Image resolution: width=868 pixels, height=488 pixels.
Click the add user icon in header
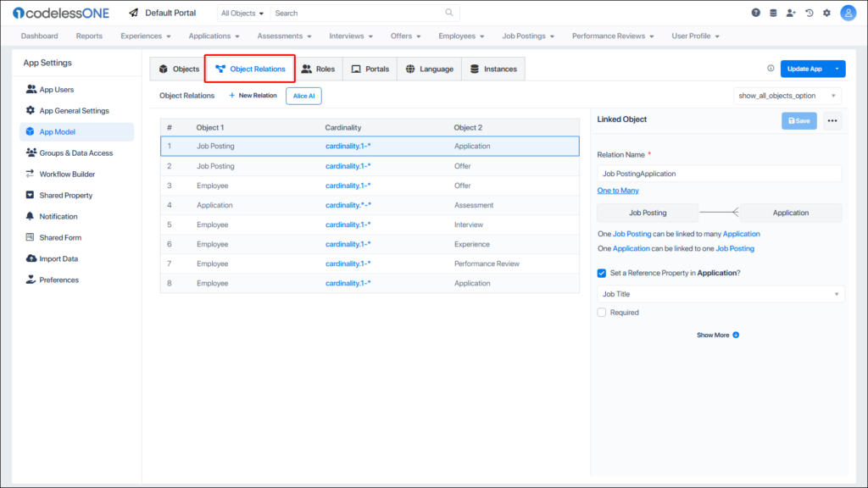tap(791, 13)
